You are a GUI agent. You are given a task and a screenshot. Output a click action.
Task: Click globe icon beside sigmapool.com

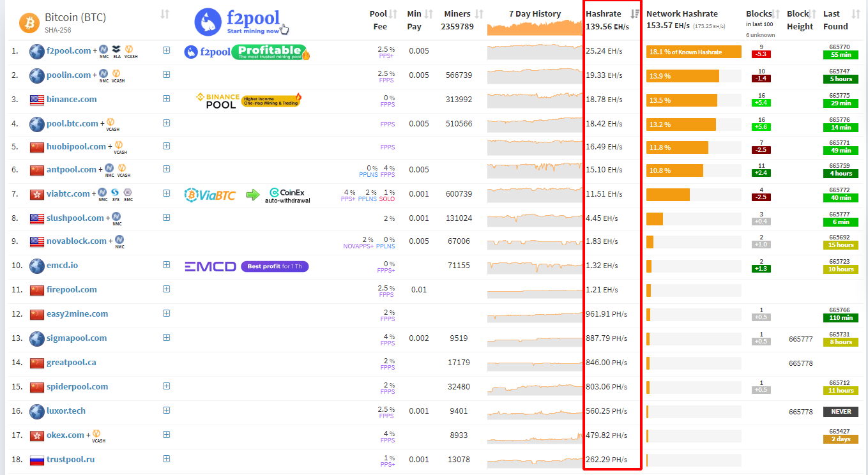37,338
